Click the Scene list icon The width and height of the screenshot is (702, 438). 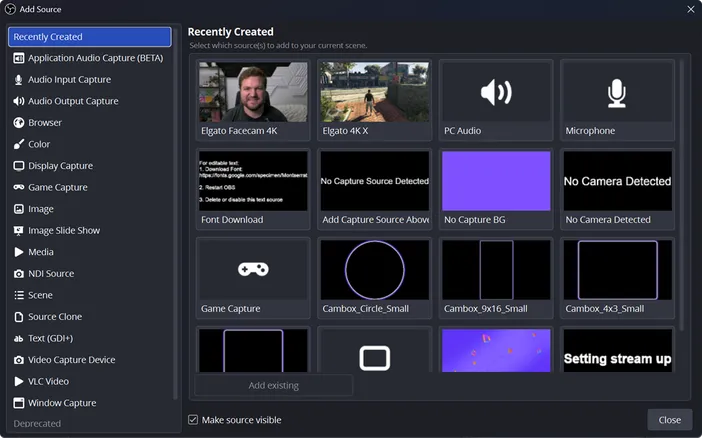(x=18, y=295)
